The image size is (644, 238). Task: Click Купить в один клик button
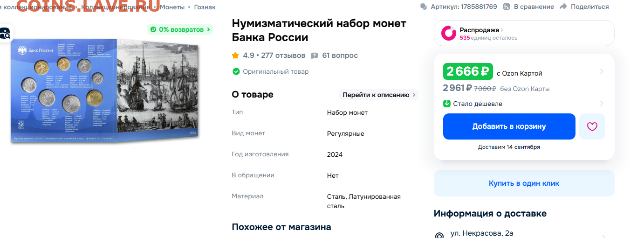(524, 183)
